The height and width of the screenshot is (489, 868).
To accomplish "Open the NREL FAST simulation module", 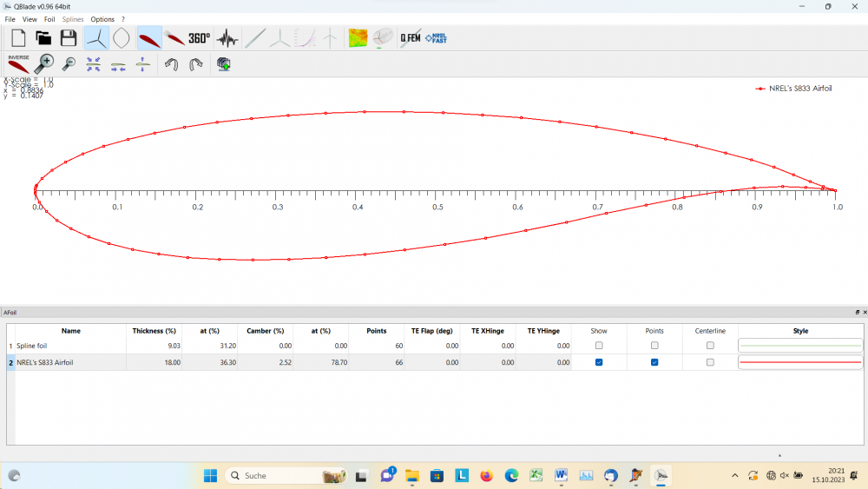I will tap(436, 38).
